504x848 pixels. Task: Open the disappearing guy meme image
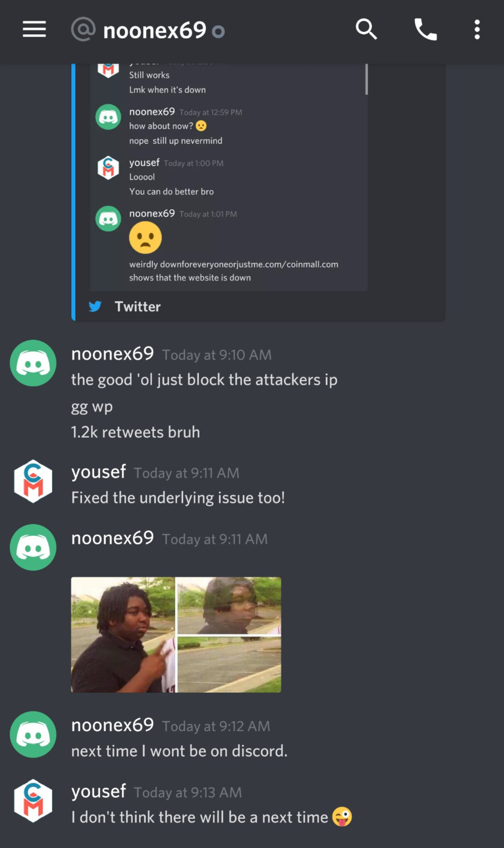tap(176, 635)
